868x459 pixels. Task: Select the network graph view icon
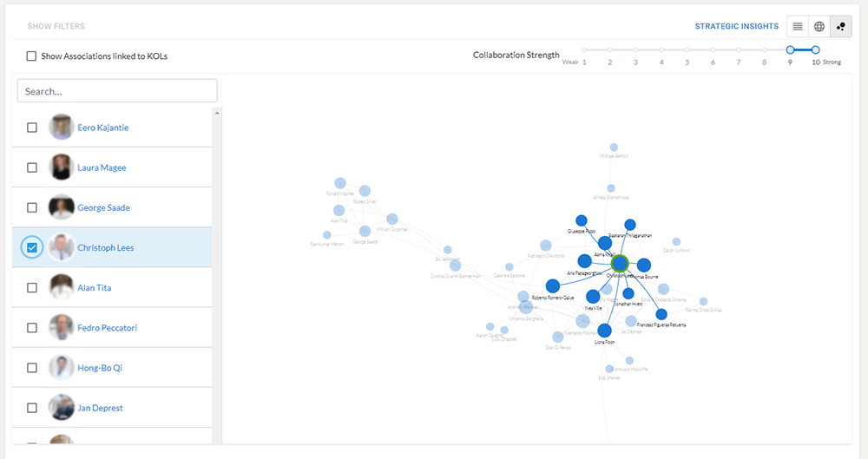(840, 27)
